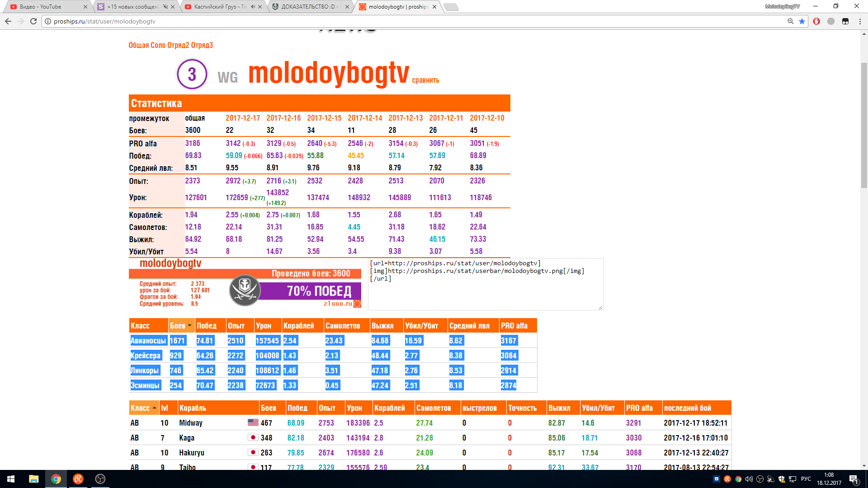Image resolution: width=868 pixels, height=488 pixels.
Task: Open Google Chrome from the taskbar
Action: tap(56, 479)
